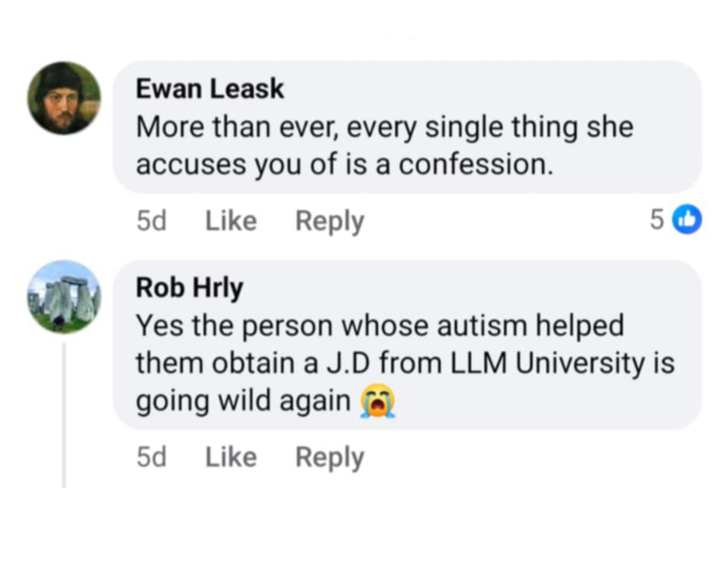Show reactions by clicking the count 5
Viewport: 728px width, 582px height.
(657, 219)
